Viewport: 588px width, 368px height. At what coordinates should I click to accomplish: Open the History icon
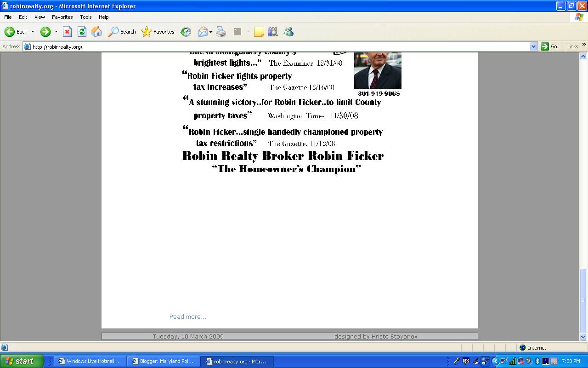click(186, 32)
